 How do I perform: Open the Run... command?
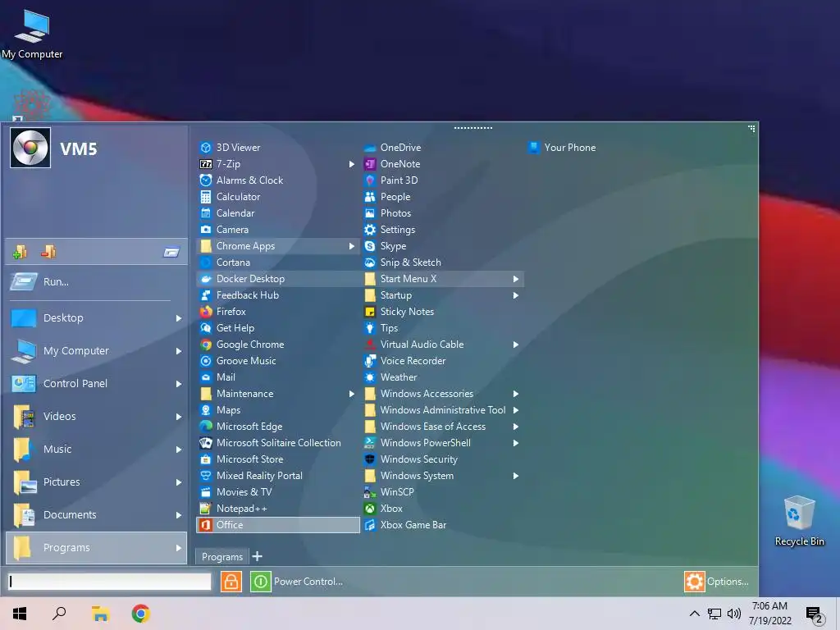pyautogui.click(x=97, y=281)
